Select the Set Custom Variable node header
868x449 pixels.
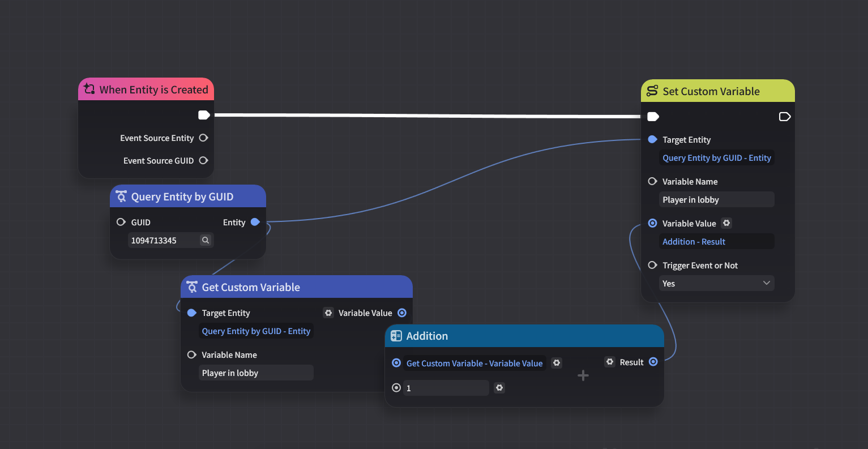click(718, 91)
